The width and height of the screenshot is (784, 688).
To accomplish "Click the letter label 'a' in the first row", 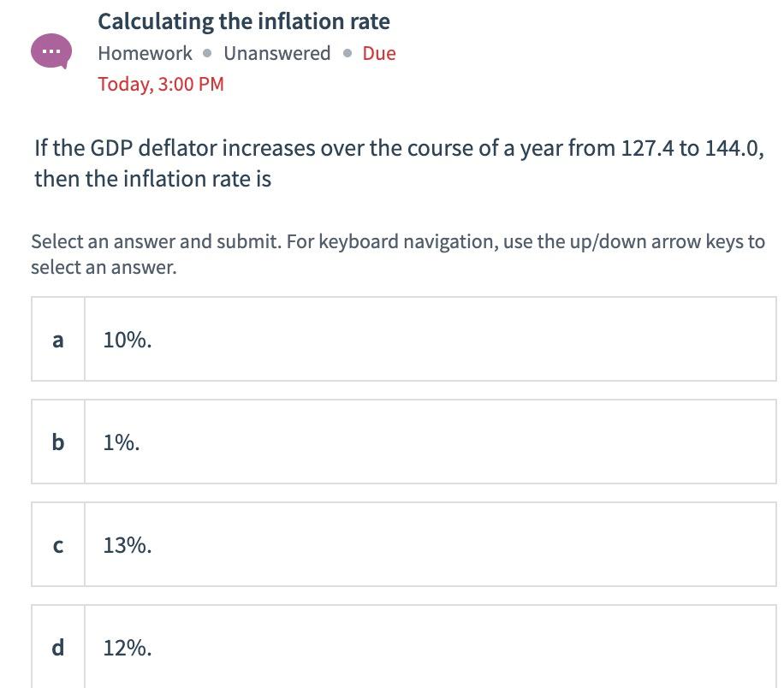I will (x=57, y=338).
